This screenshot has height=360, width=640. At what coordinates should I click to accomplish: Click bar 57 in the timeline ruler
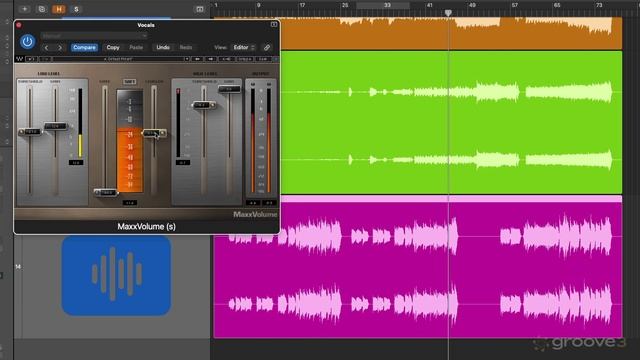coord(515,5)
